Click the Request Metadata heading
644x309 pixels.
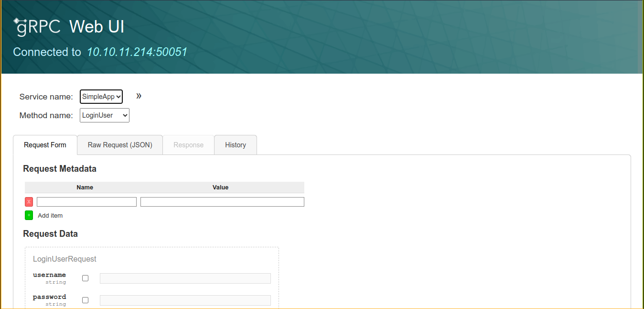pyautogui.click(x=60, y=169)
